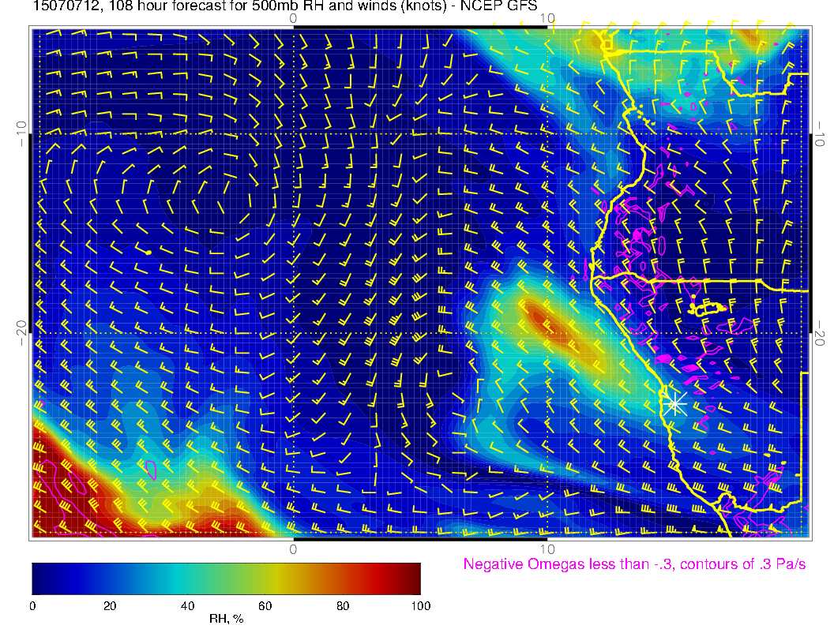Click the small magenta oval omega contour in the lower left
The height and width of the screenshot is (644, 834).
pyautogui.click(x=150, y=469)
